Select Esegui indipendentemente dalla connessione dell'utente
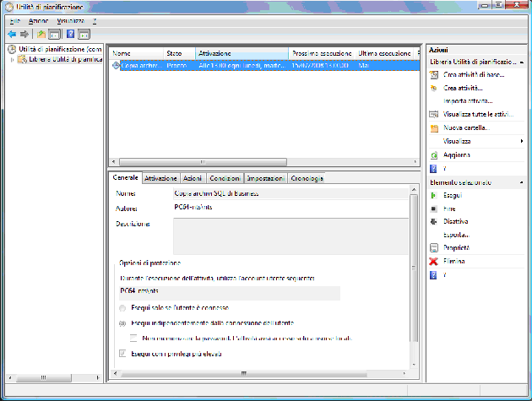The height and width of the screenshot is (401, 532). 122,323
